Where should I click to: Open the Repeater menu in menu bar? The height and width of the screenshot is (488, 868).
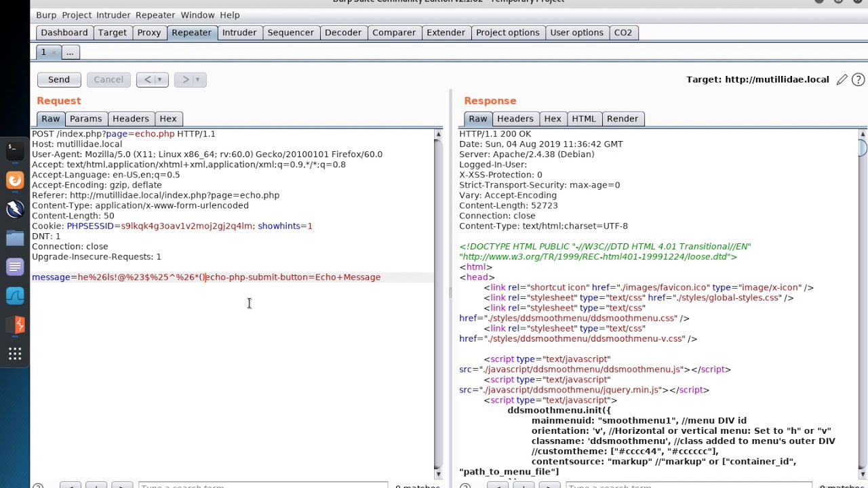click(x=155, y=15)
